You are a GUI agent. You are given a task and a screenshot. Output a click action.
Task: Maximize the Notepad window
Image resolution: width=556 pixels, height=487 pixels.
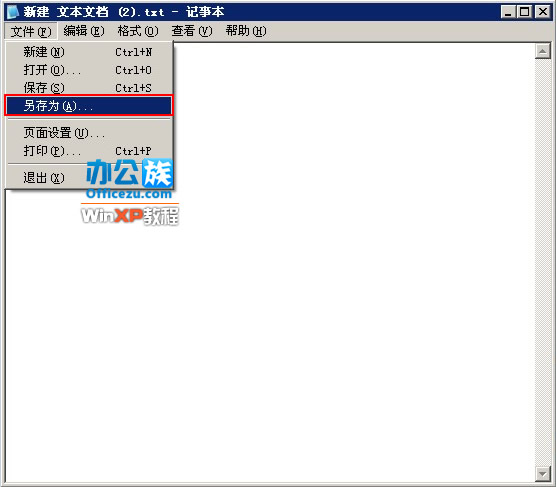click(525, 12)
